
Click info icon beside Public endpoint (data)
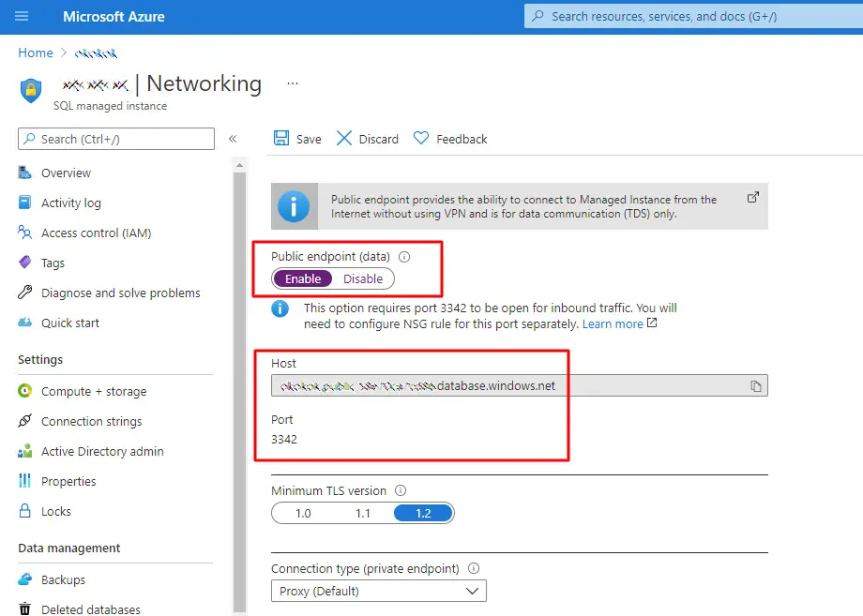click(x=404, y=257)
